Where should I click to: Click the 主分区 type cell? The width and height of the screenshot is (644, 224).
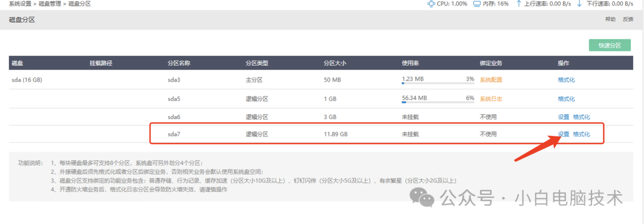pos(254,80)
